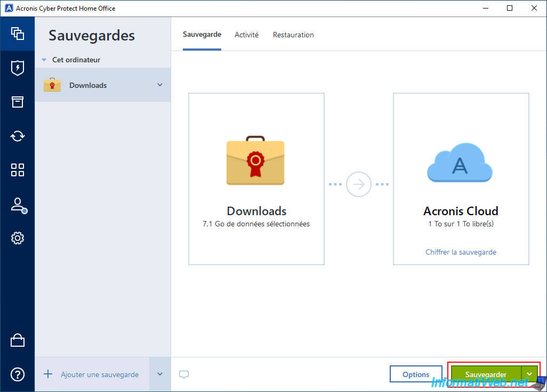
Task: Open the Account user icon
Action: click(x=19, y=205)
